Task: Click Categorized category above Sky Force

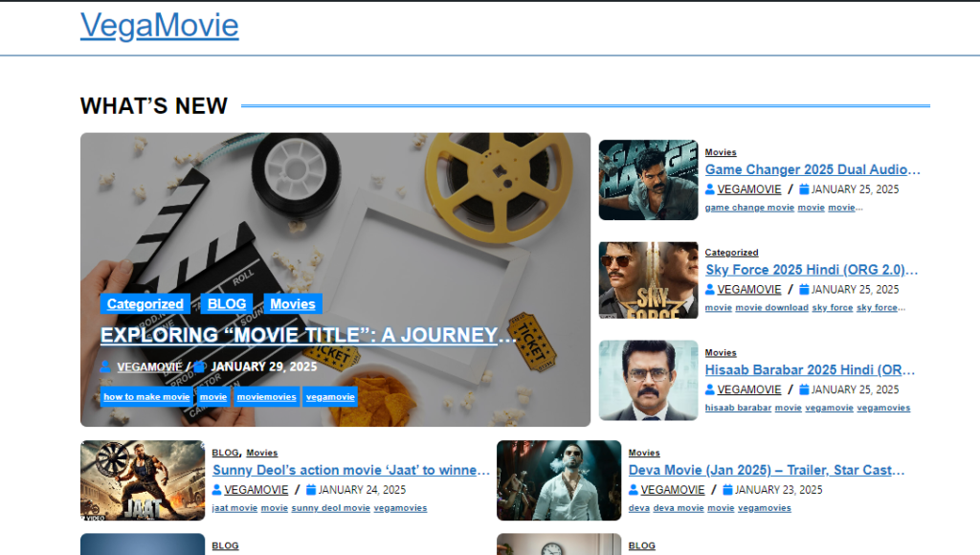Action: click(x=731, y=253)
